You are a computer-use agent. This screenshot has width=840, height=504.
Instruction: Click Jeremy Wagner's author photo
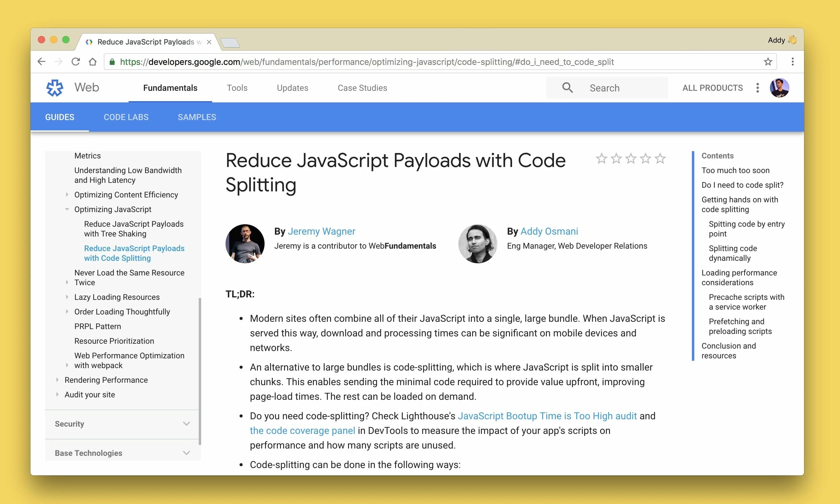245,243
